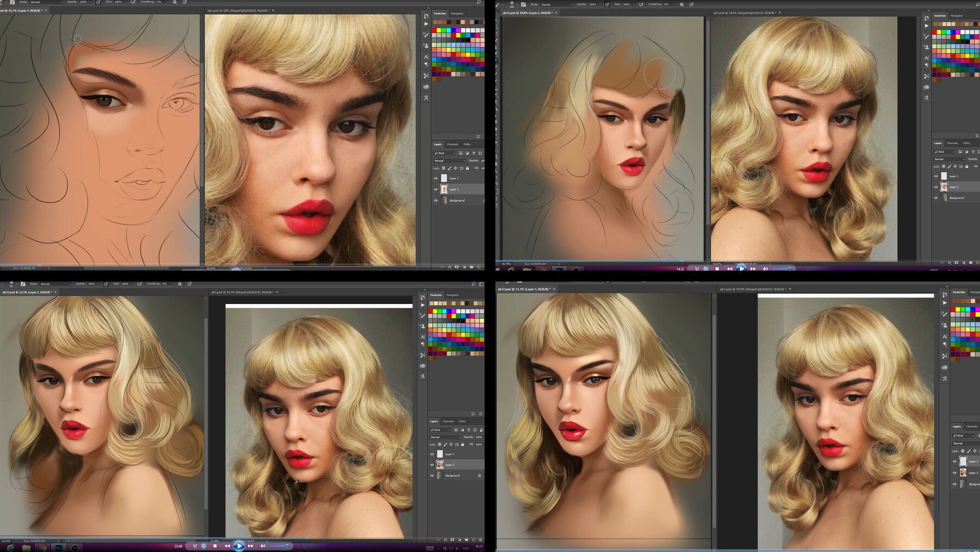The height and width of the screenshot is (552, 980).
Task: Open Paragraph panel icon in 52,1% window
Action: pyautogui.click(x=426, y=65)
